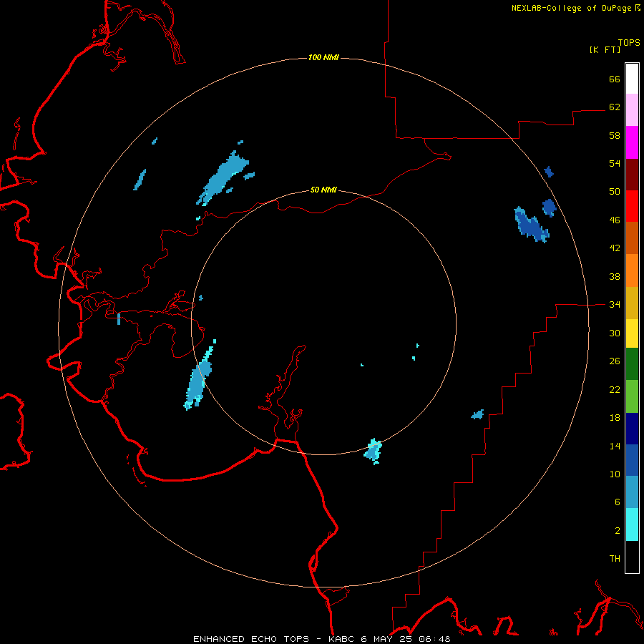Click the scale label 66
644x644 pixels.
pos(615,79)
